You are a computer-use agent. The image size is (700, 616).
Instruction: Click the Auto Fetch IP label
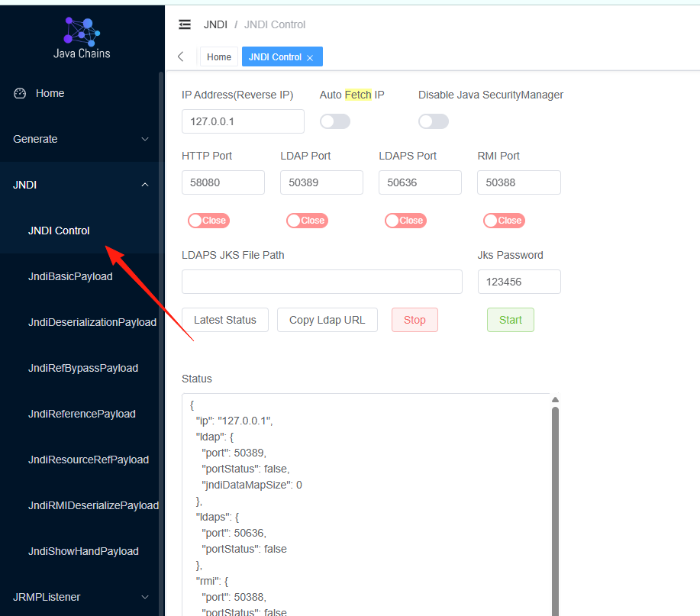(352, 95)
